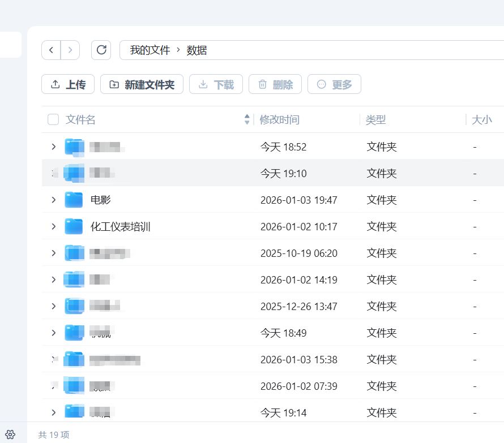Click the 上传 upload button
Image resolution: width=504 pixels, height=443 pixels.
68,84
